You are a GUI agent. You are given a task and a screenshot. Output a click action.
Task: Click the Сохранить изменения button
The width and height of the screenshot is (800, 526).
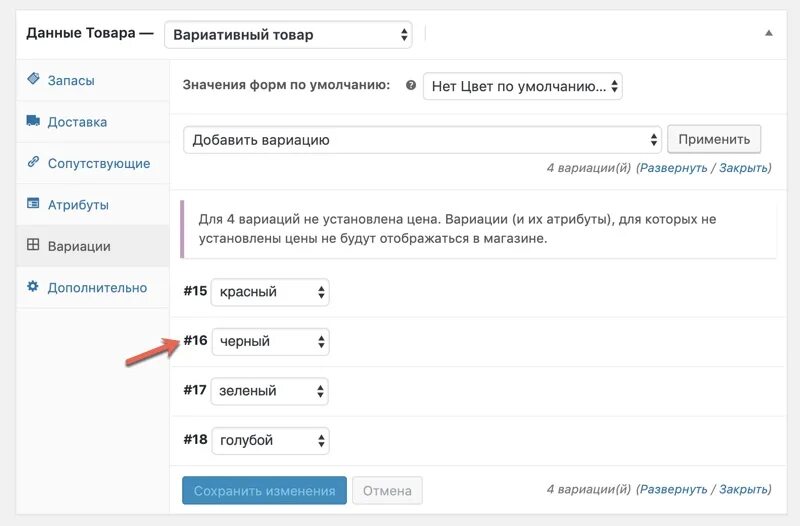[264, 491]
